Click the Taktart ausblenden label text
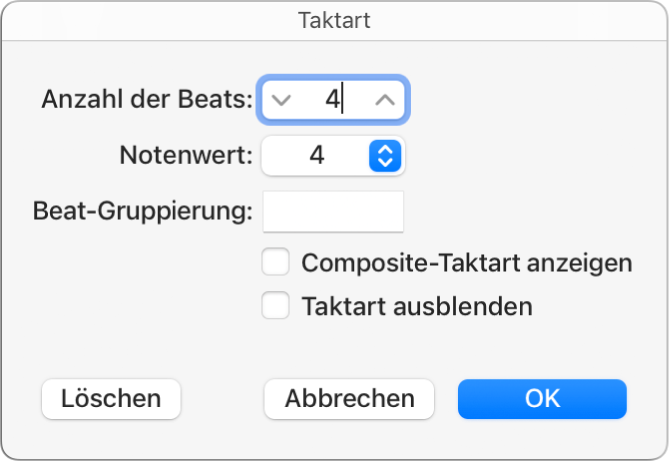Image resolution: width=670 pixels, height=463 pixels. tap(417, 306)
